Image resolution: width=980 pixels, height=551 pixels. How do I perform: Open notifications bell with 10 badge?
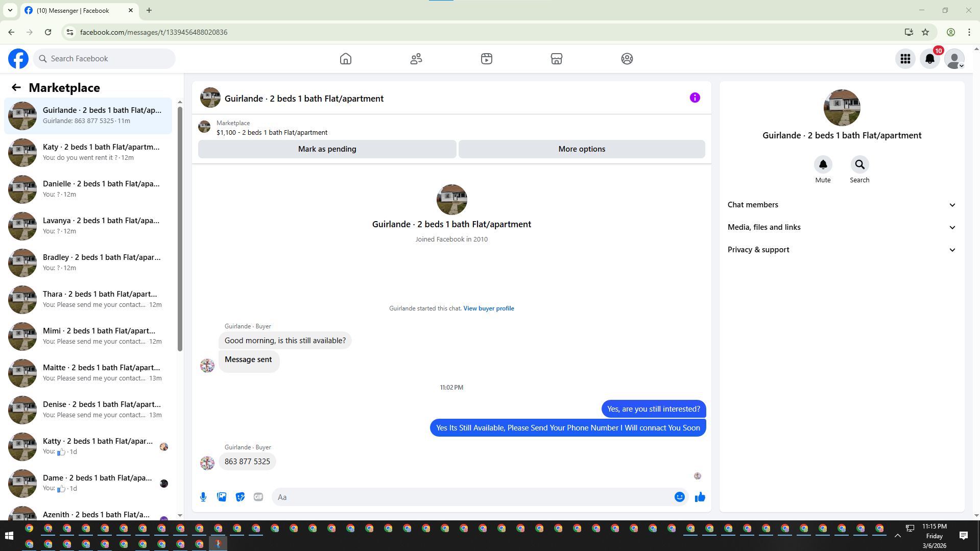pos(930,59)
